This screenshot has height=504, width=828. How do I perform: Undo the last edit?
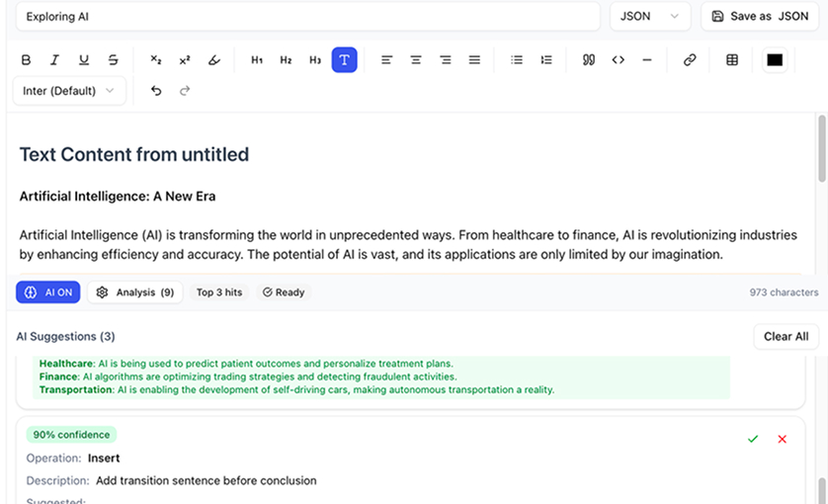click(x=156, y=91)
